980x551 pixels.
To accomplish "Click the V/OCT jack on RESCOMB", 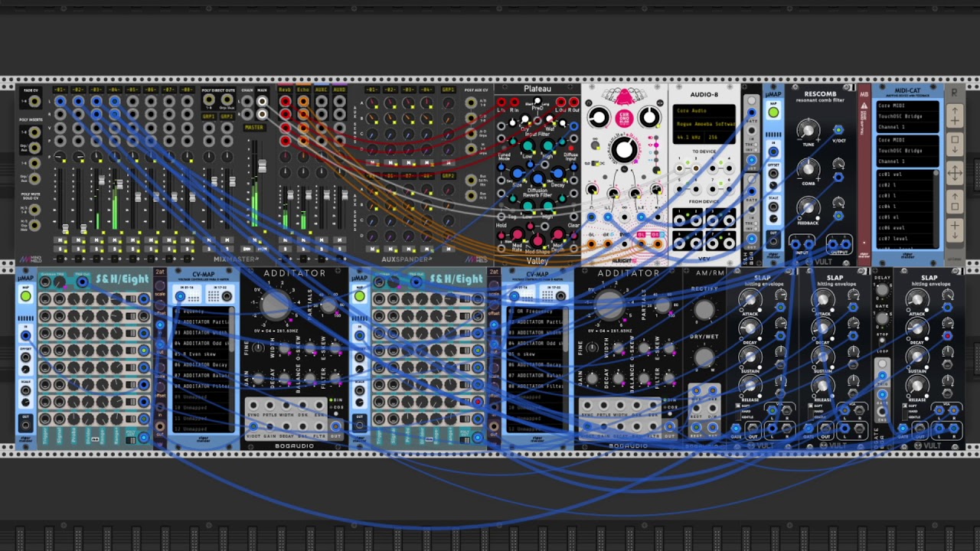I will [838, 130].
